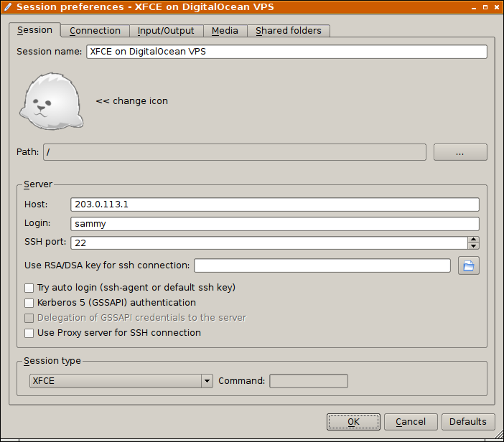Click the 'Session name:' label
The height and width of the screenshot is (442, 504).
[49, 52]
